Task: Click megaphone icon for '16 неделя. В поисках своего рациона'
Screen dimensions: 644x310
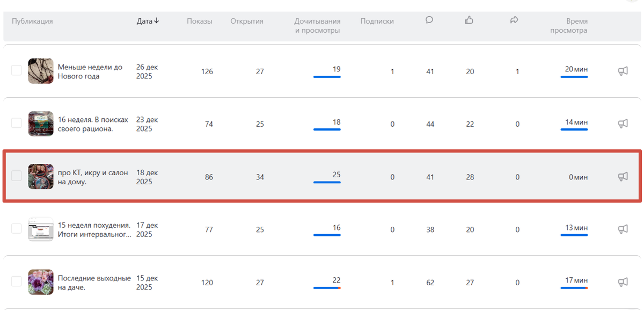Action: [x=623, y=123]
